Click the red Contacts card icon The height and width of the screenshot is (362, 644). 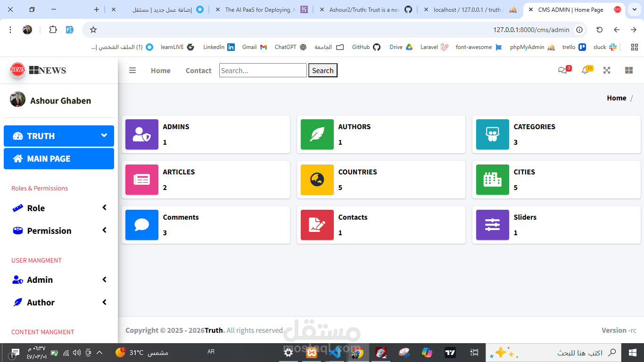[317, 225]
